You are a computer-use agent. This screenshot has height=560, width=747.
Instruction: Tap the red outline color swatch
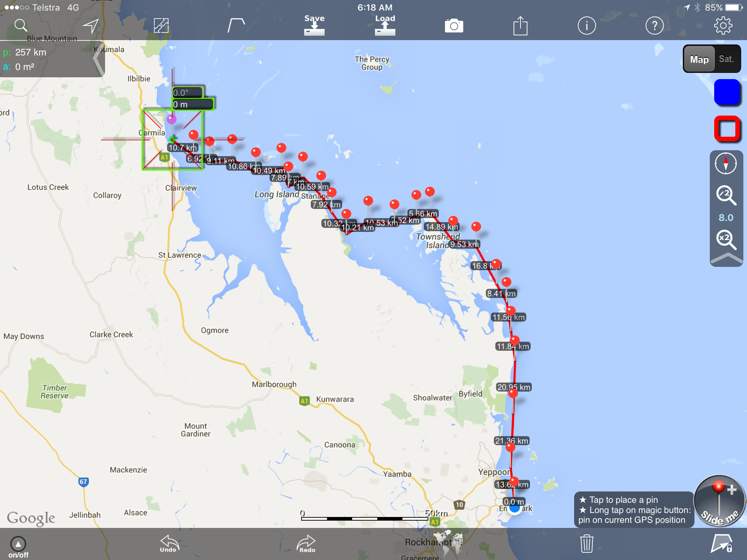(727, 129)
